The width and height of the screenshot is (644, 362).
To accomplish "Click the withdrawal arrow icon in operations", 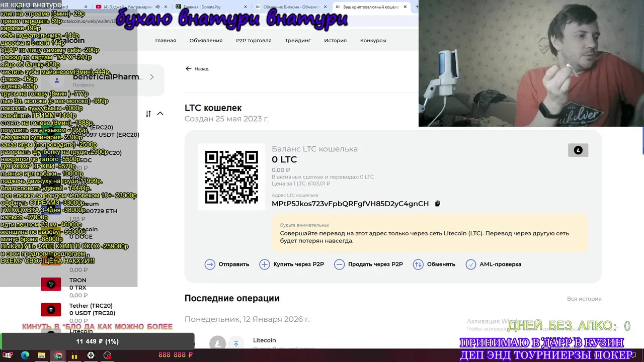I will coord(236,343).
